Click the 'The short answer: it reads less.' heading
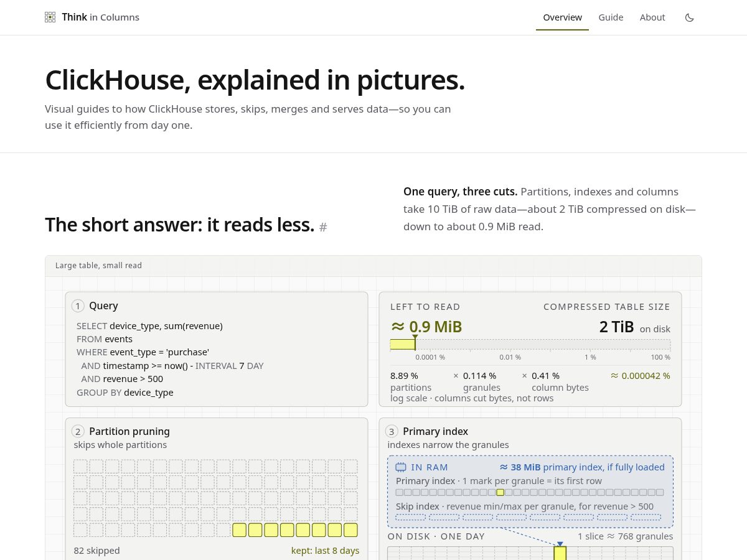This screenshot has width=747, height=560. click(x=179, y=225)
